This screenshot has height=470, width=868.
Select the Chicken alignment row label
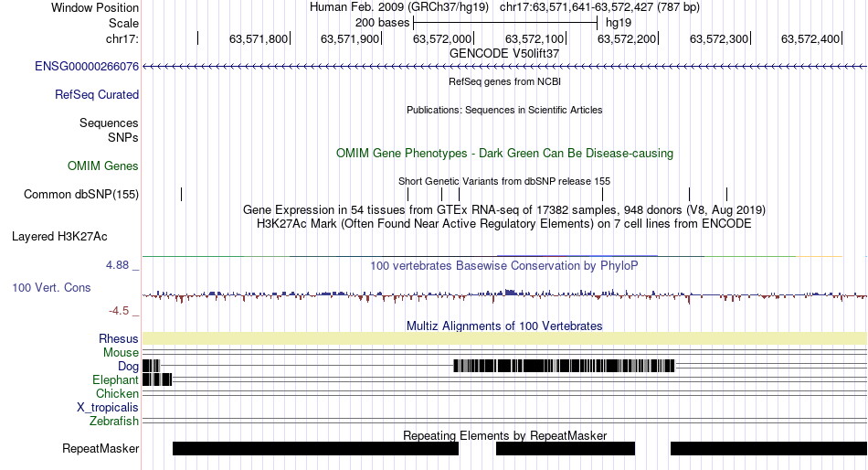[x=117, y=393]
